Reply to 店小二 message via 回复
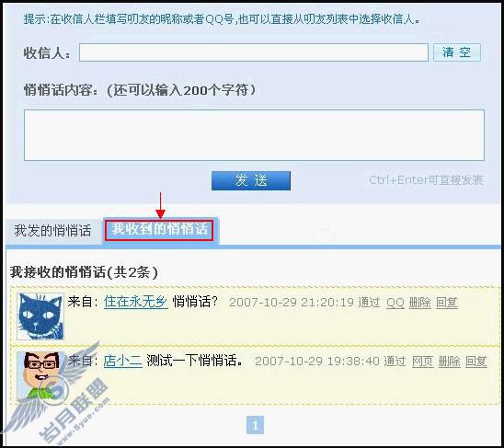 476,362
